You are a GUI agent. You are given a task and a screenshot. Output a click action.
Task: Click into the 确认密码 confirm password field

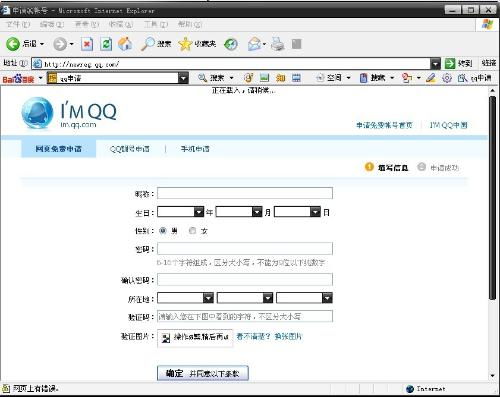(245, 280)
